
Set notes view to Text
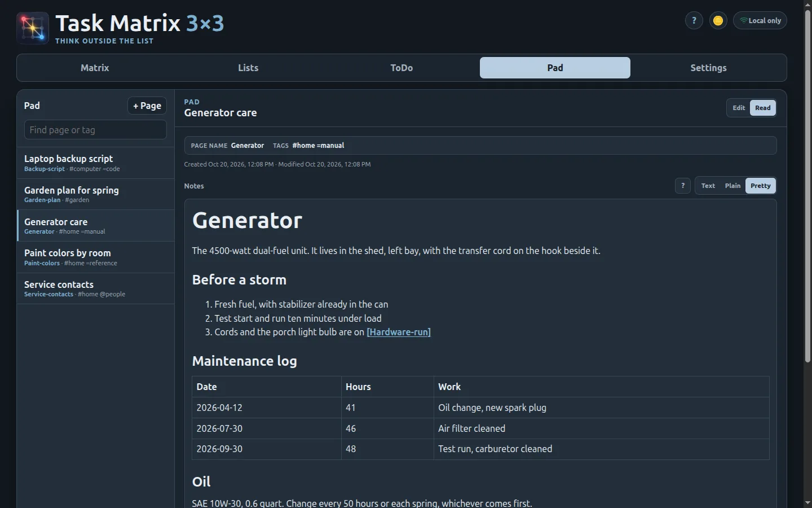[x=708, y=186]
